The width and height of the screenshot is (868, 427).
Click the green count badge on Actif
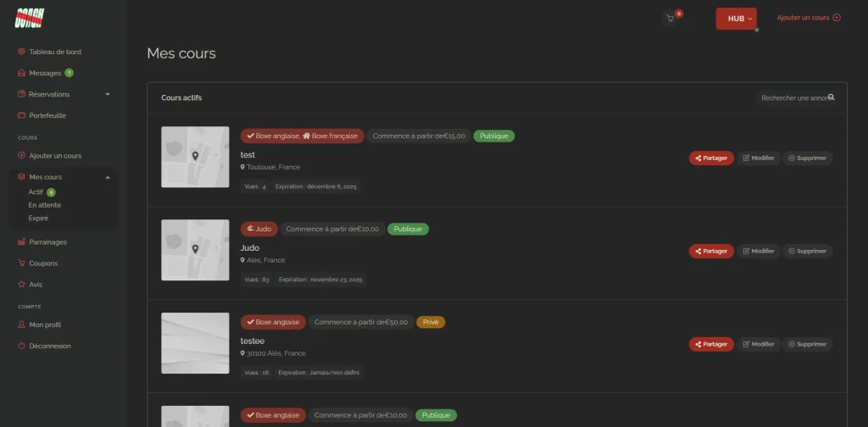[51, 192]
